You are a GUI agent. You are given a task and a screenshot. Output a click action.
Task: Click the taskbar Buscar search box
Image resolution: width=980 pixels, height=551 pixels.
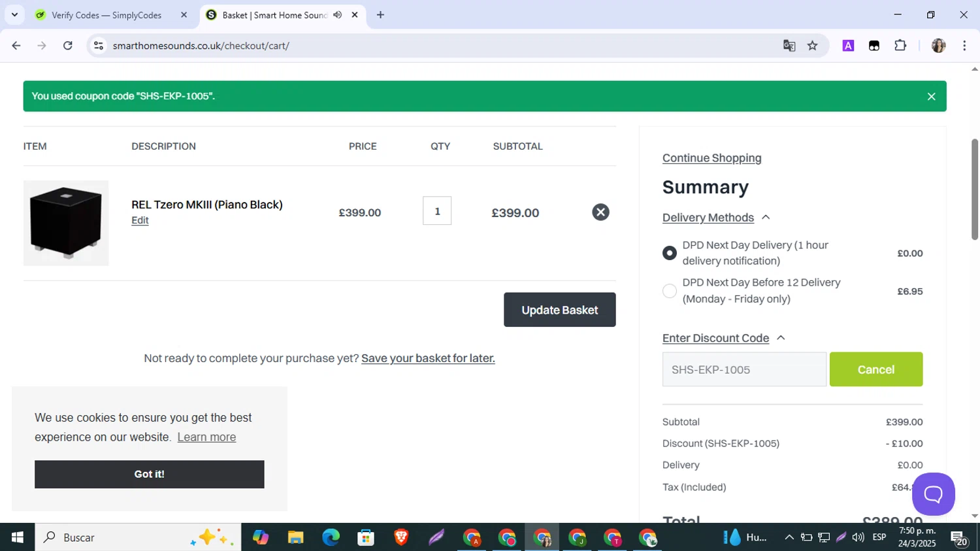pyautogui.click(x=138, y=537)
